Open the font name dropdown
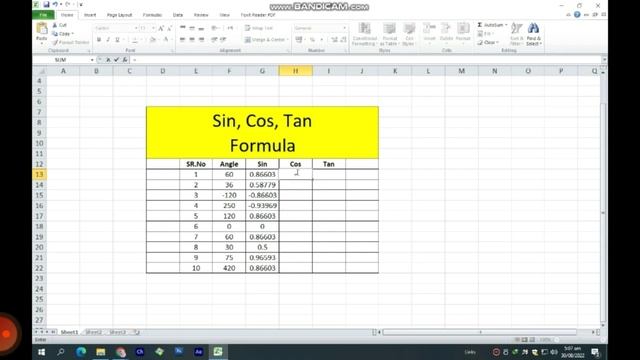The height and width of the screenshot is (360, 640). (x=136, y=28)
